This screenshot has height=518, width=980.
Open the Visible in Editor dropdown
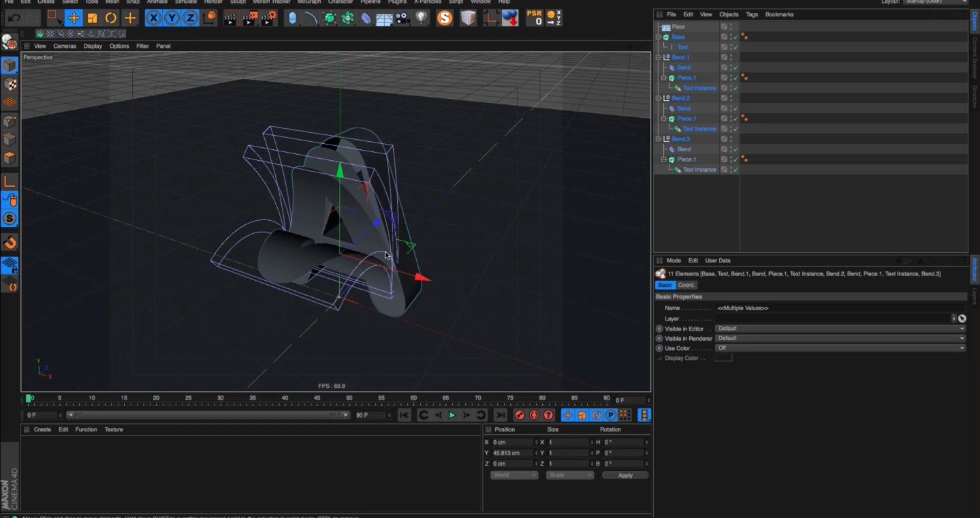coord(840,329)
